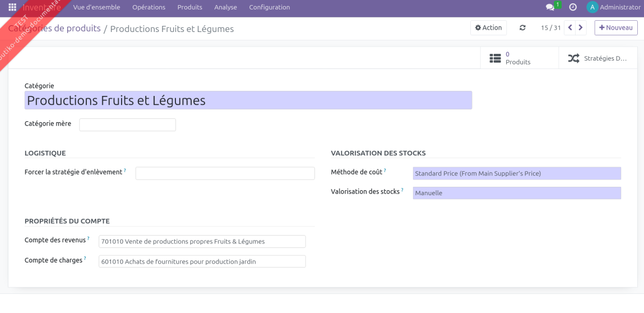This screenshot has width=644, height=313.
Task: Expand the Catégorie mère selection field
Action: (127, 125)
